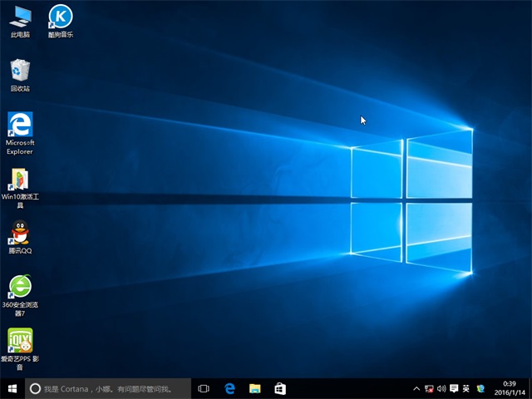Open the Store from the taskbar
532x399 pixels.
tap(280, 388)
